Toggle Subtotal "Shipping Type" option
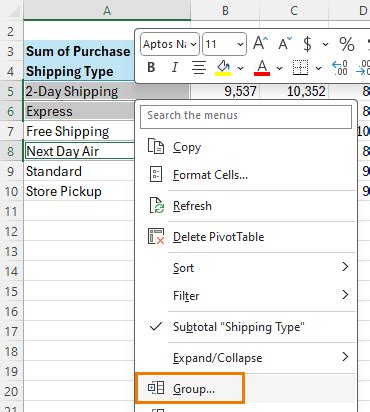This screenshot has width=370, height=412. [x=246, y=327]
